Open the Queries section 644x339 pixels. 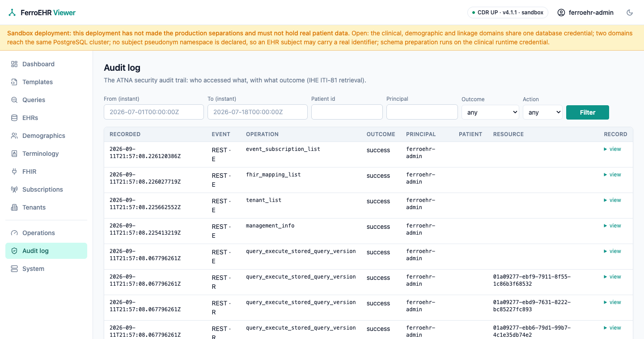coord(46,100)
